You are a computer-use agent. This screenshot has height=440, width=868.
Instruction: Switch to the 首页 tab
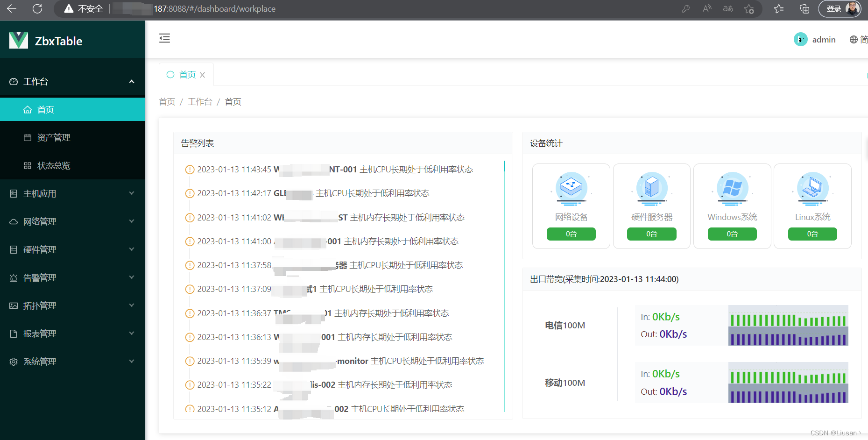pyautogui.click(x=188, y=74)
